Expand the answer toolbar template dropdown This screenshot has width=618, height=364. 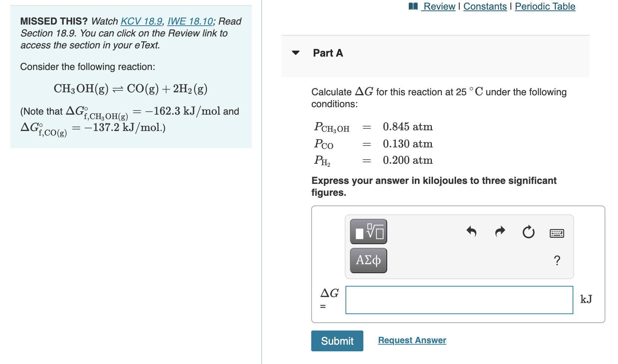tap(368, 232)
